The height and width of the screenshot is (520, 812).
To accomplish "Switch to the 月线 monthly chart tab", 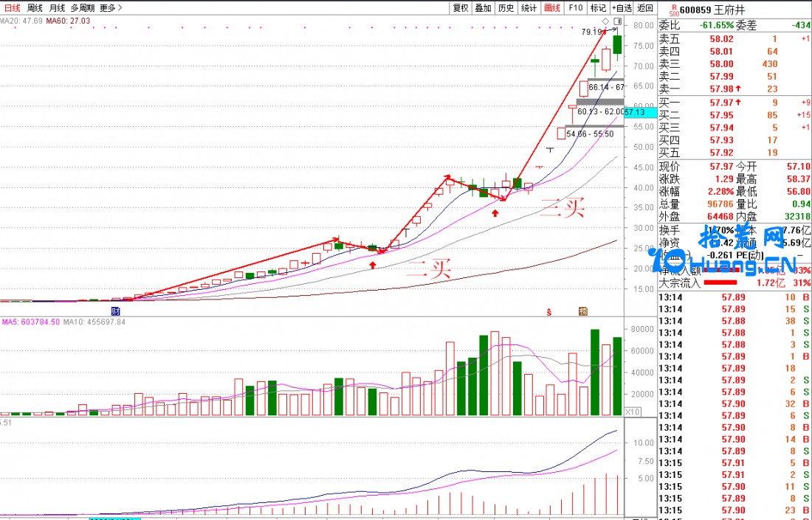I will (57, 8).
